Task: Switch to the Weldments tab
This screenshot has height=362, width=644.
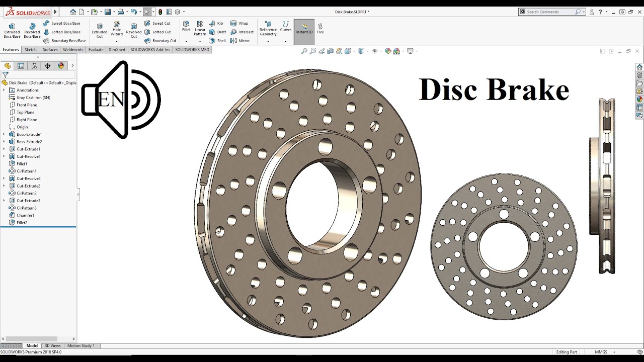Action: [x=73, y=50]
